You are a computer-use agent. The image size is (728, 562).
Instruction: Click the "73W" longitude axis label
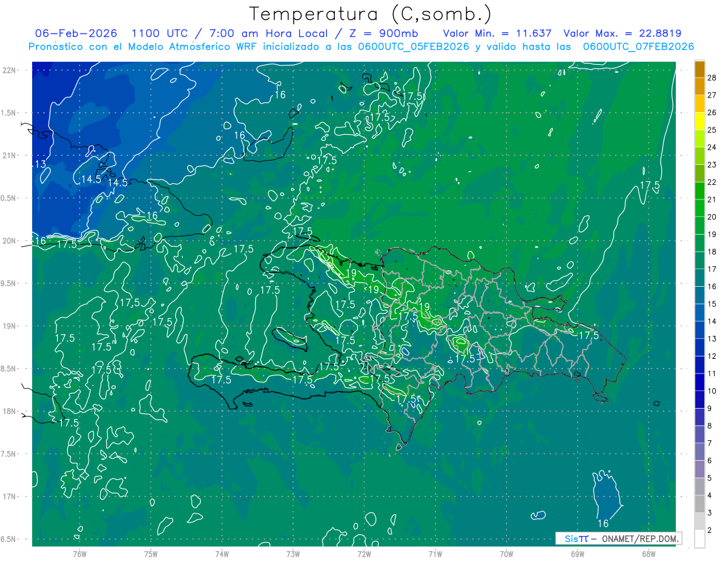point(293,554)
